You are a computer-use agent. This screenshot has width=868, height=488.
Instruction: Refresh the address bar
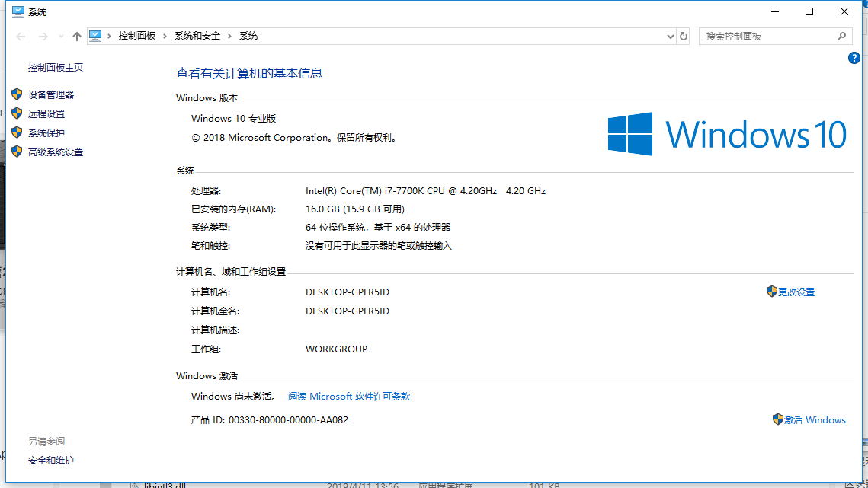[x=683, y=36]
